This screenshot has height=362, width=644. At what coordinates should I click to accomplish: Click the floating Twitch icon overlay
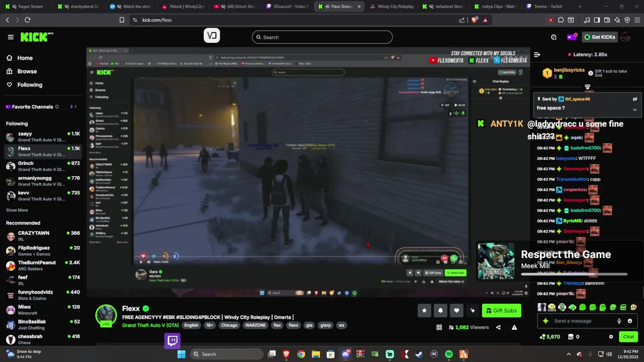173,340
